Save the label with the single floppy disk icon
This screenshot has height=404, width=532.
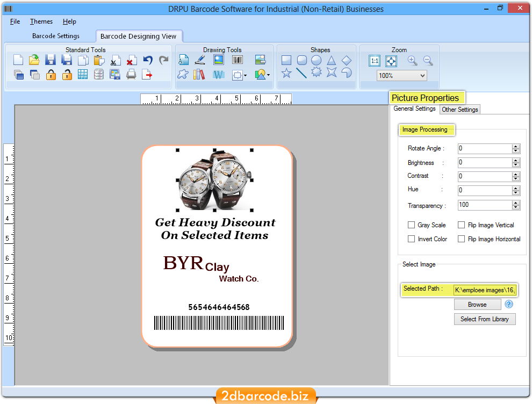[51, 60]
